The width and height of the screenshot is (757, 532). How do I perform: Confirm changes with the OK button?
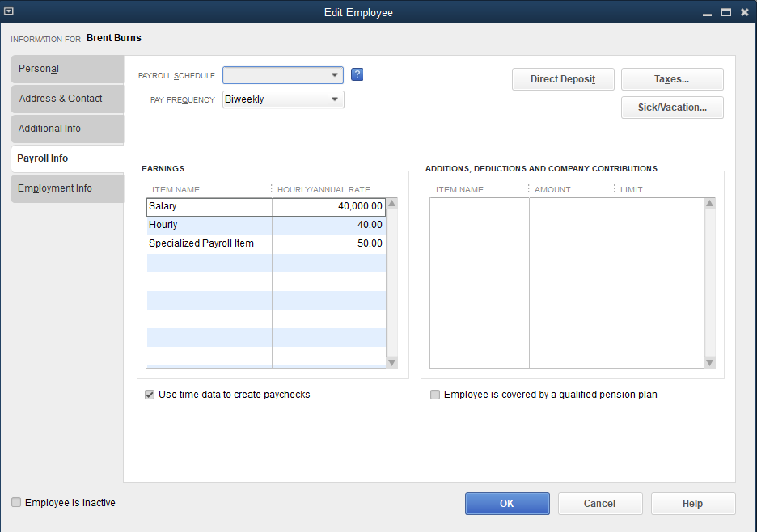pos(507,504)
